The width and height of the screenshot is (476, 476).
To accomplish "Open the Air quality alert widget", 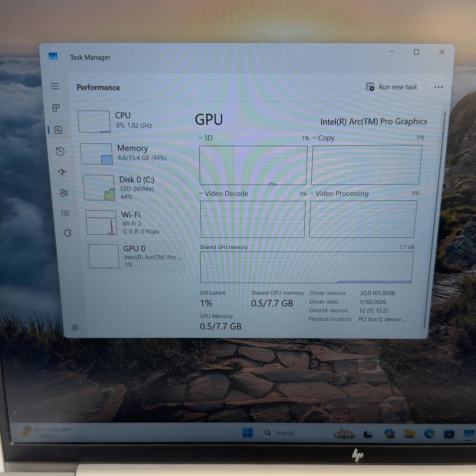I will point(46,432).
